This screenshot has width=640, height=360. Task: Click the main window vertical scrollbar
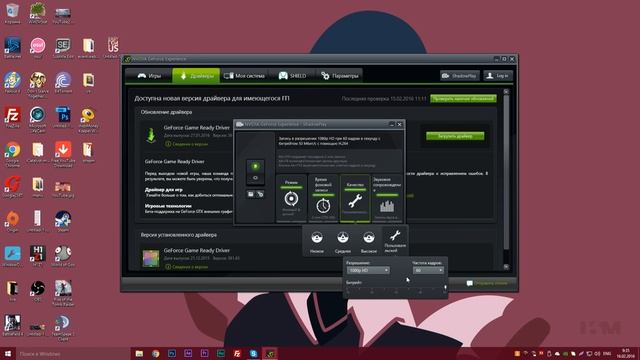click(507, 171)
